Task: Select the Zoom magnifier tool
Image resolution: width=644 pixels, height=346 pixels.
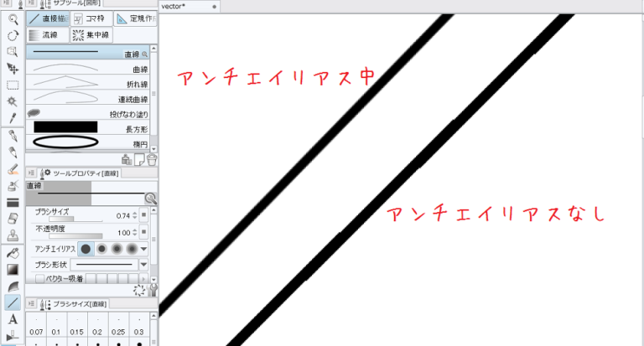Action: click(13, 18)
